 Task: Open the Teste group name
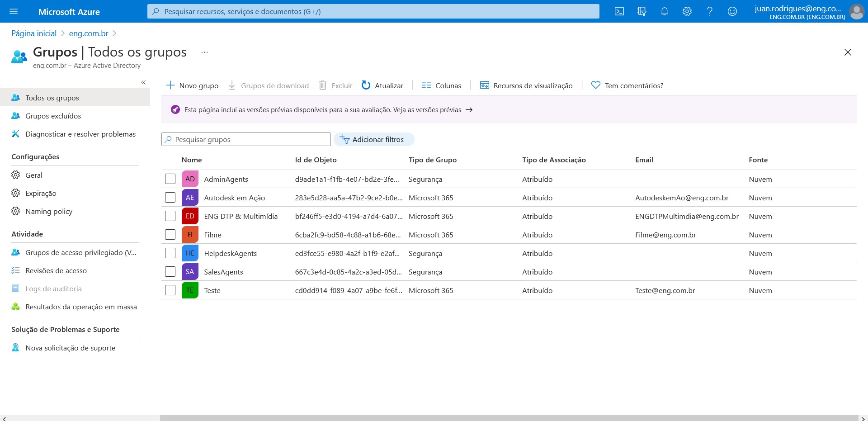click(212, 291)
